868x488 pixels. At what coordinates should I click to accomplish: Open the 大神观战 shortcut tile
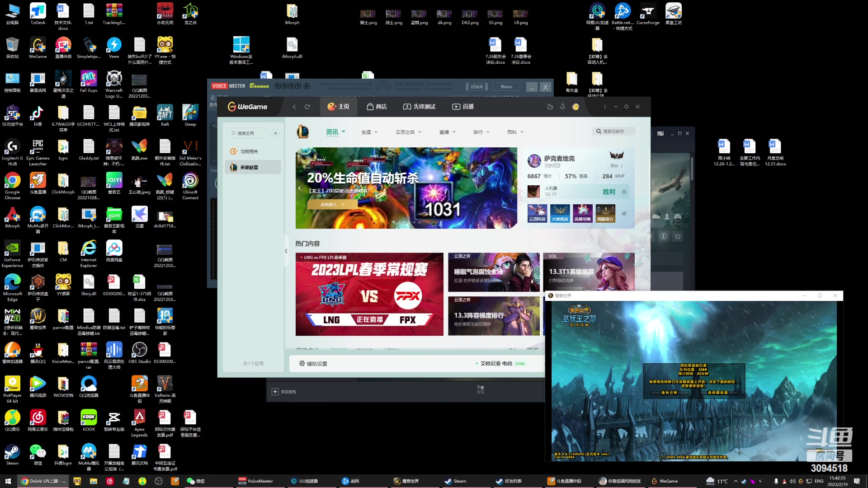[560, 213]
